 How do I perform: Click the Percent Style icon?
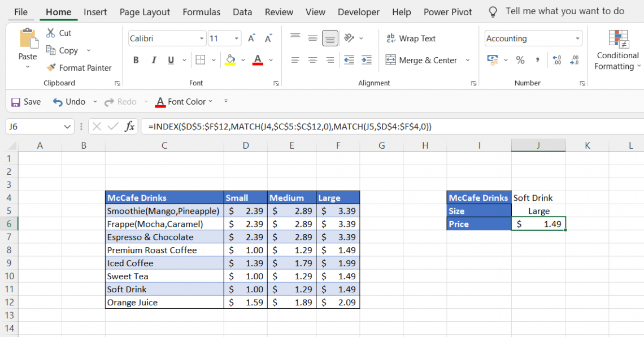520,60
